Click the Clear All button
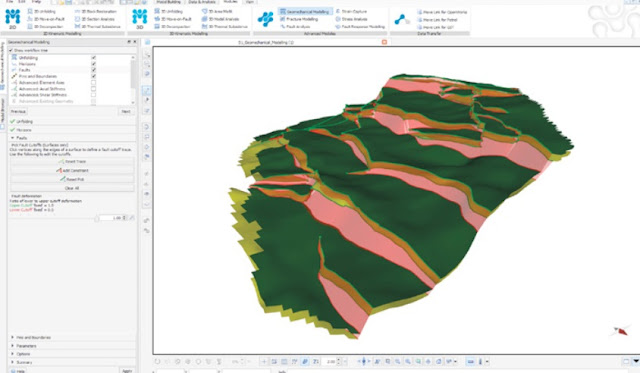The width and height of the screenshot is (640, 373). click(72, 188)
